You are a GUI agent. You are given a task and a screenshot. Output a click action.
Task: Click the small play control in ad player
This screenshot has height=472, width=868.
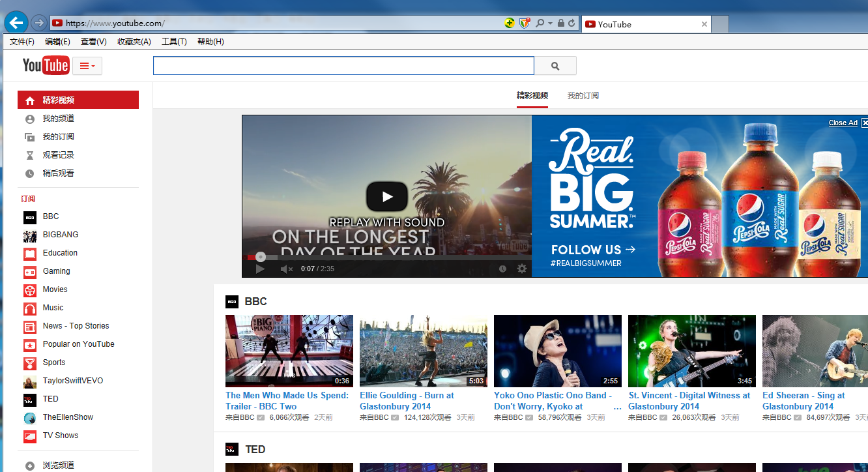tap(260, 269)
